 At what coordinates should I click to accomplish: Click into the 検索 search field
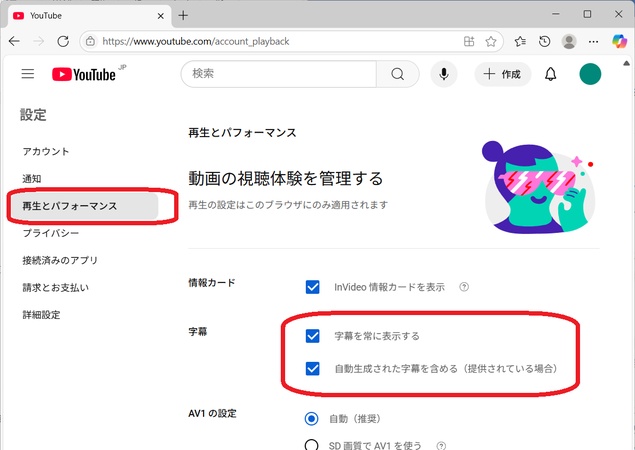coord(279,74)
